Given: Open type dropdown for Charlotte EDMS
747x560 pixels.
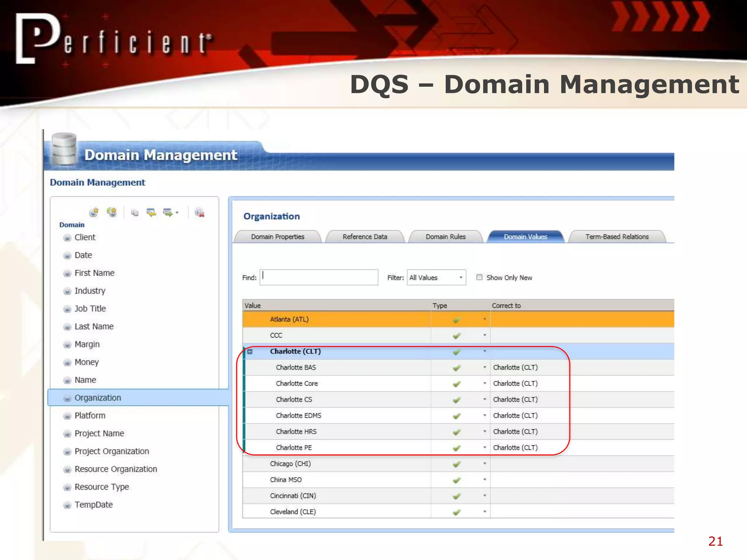Looking at the screenshot, I should (x=485, y=415).
